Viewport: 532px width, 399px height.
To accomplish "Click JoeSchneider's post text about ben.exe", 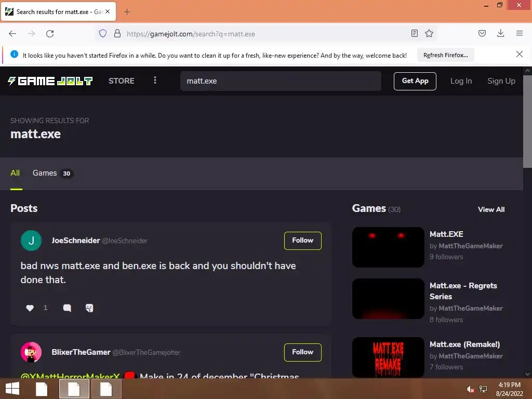I will point(158,272).
